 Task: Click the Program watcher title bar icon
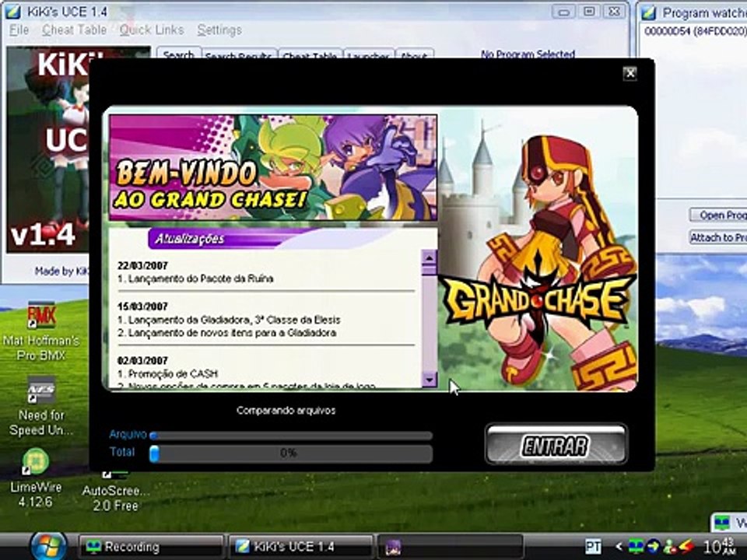(648, 12)
